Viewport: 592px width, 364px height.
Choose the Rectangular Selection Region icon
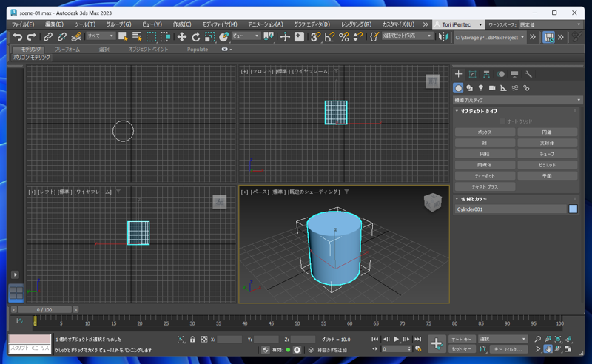click(x=151, y=37)
